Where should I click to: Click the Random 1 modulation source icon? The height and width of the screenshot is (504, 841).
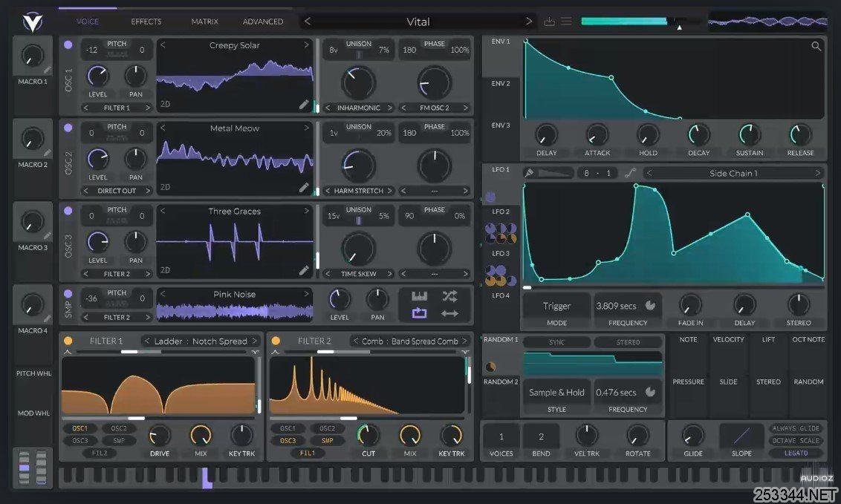[x=490, y=367]
